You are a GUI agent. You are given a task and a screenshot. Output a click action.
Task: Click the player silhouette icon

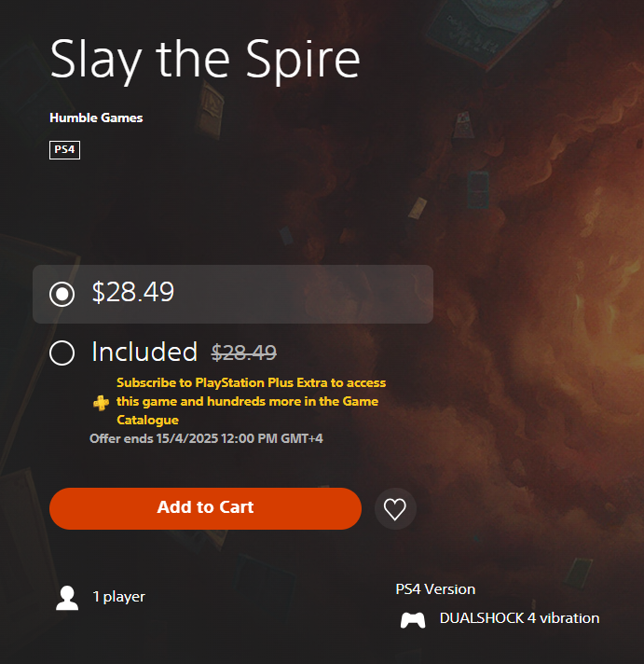(67, 598)
